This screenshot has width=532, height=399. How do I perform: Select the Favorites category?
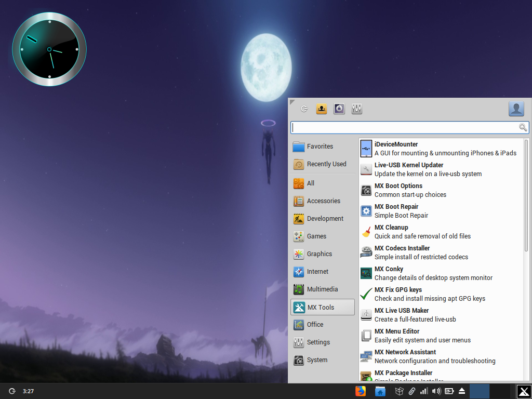(323, 146)
